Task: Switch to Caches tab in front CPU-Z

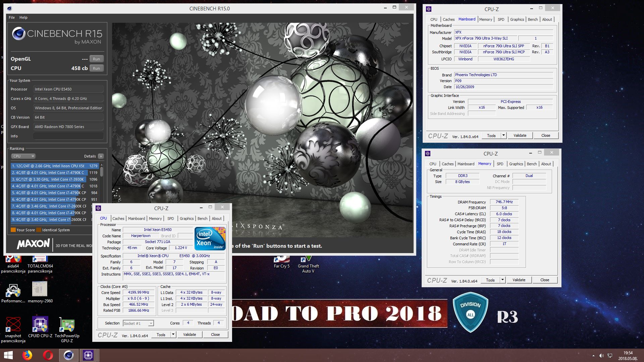Action: tap(118, 219)
